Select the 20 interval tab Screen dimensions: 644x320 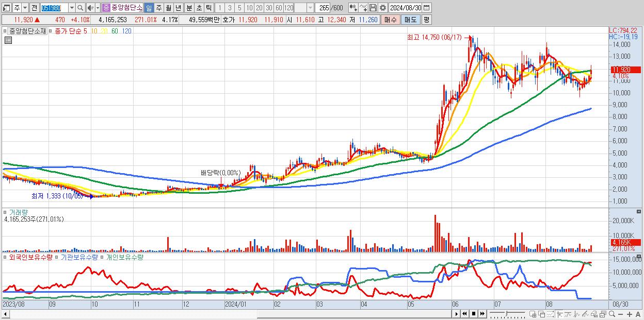(x=259, y=8)
